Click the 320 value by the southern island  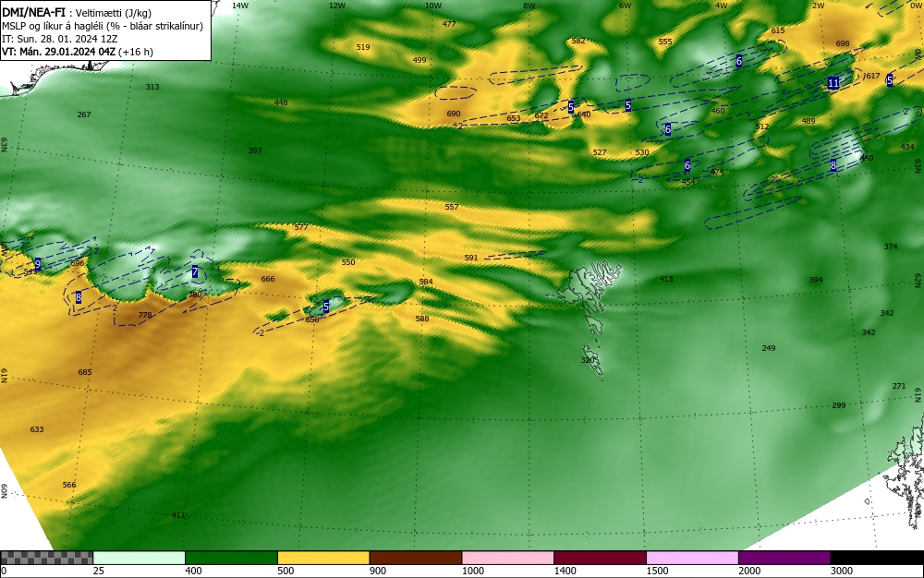[588, 359]
